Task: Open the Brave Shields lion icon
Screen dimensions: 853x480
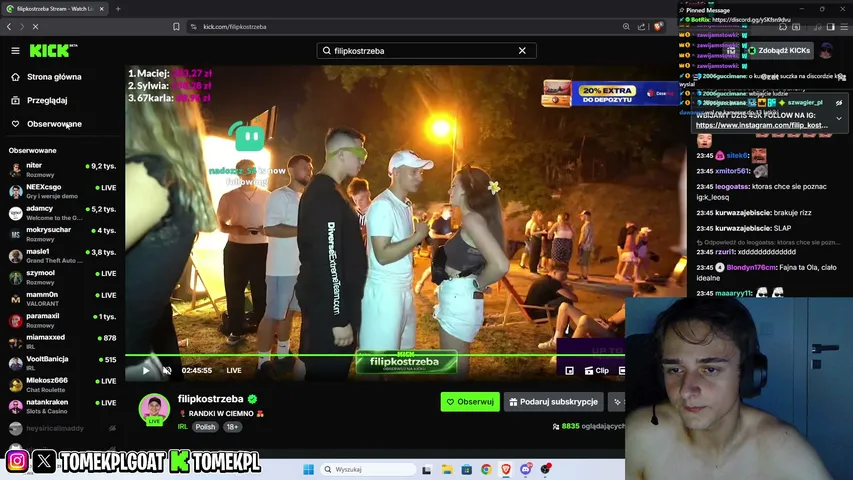Action: pyautogui.click(x=659, y=26)
